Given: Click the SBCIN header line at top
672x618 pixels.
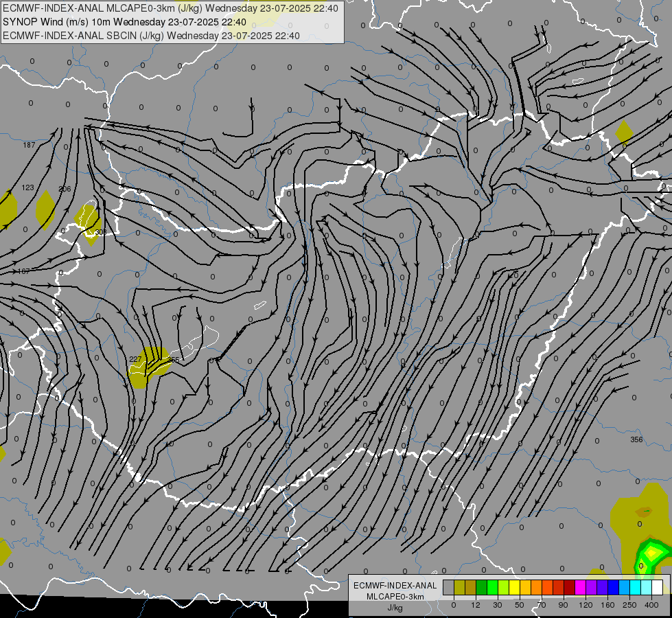Looking at the screenshot, I should point(151,36).
